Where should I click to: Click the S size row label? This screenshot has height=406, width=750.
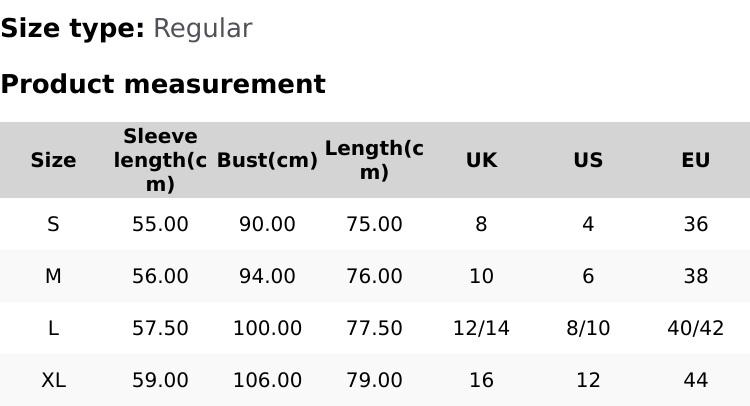coord(53,224)
